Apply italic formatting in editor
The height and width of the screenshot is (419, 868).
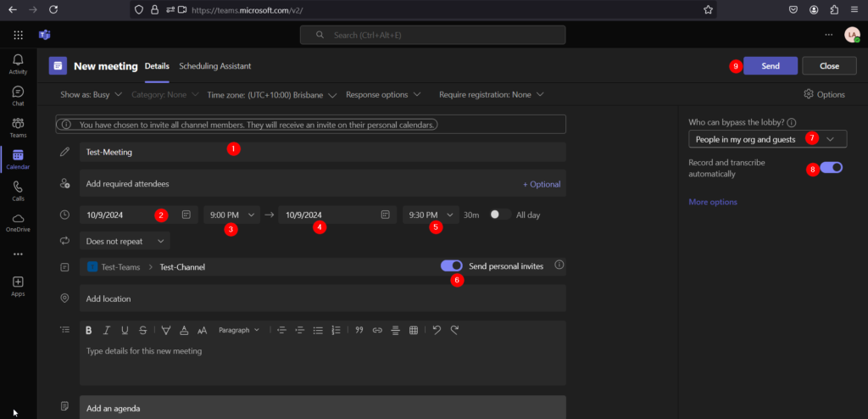click(x=107, y=330)
